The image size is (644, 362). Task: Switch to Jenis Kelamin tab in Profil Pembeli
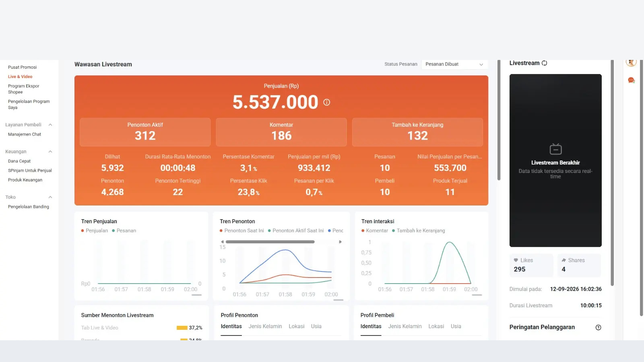[405, 327]
